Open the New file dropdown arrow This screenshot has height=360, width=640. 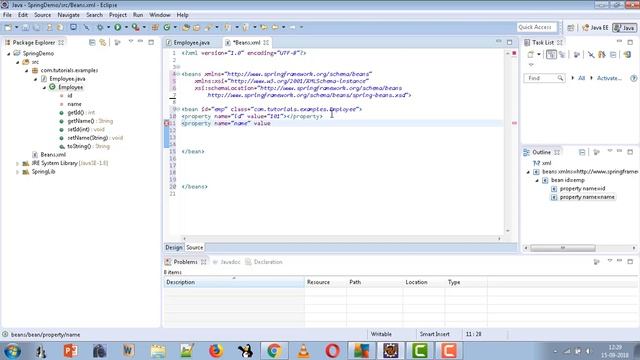(x=16, y=27)
